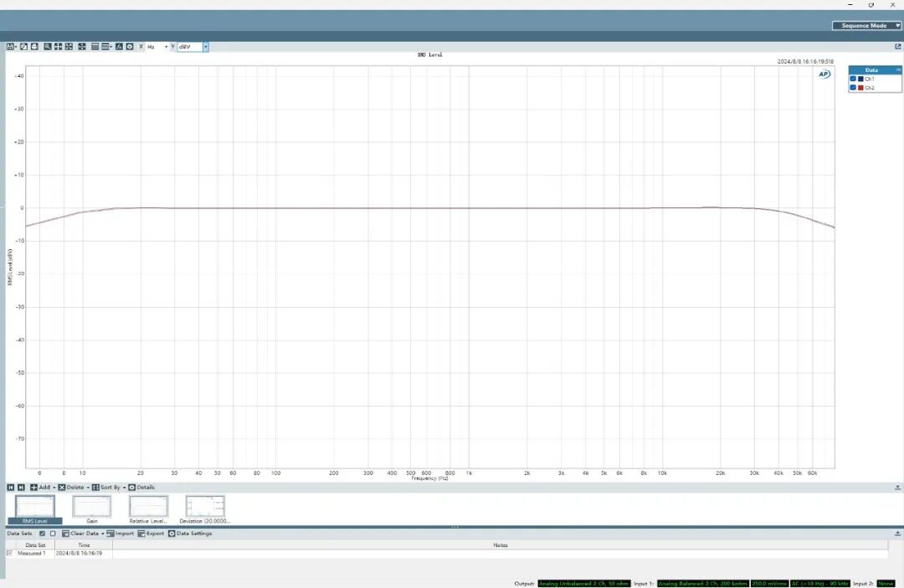904x588 pixels.
Task: Click the Details button
Action: click(141, 488)
